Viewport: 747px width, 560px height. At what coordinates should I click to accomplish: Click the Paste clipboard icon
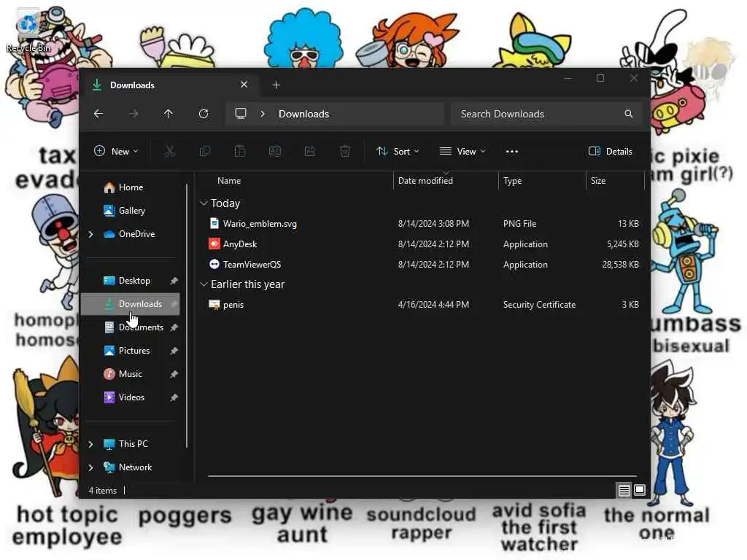[x=239, y=152]
